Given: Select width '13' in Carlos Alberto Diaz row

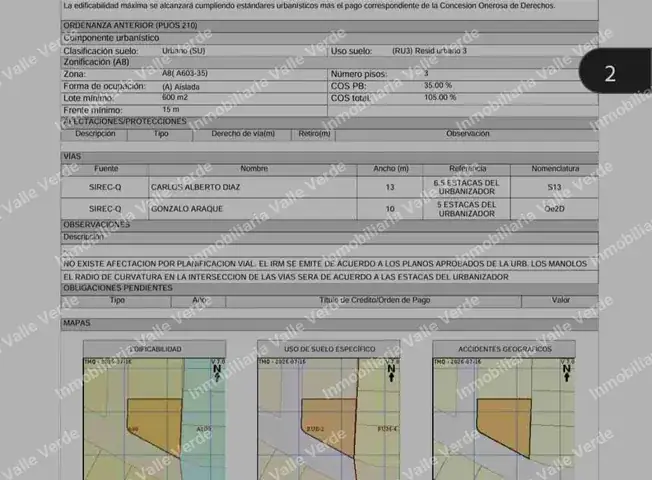Looking at the screenshot, I should tap(390, 187).
